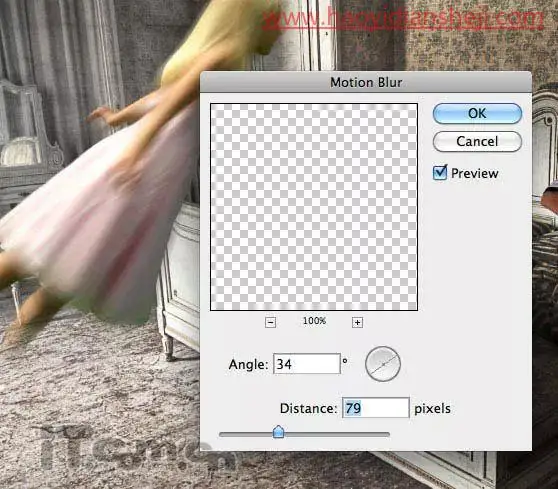Click inside the checkered blur preview area

tap(314, 207)
